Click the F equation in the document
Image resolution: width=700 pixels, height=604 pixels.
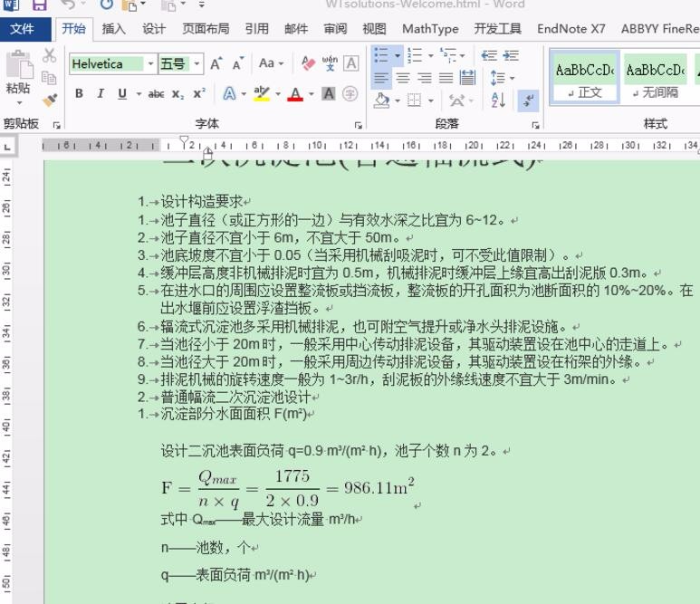288,488
